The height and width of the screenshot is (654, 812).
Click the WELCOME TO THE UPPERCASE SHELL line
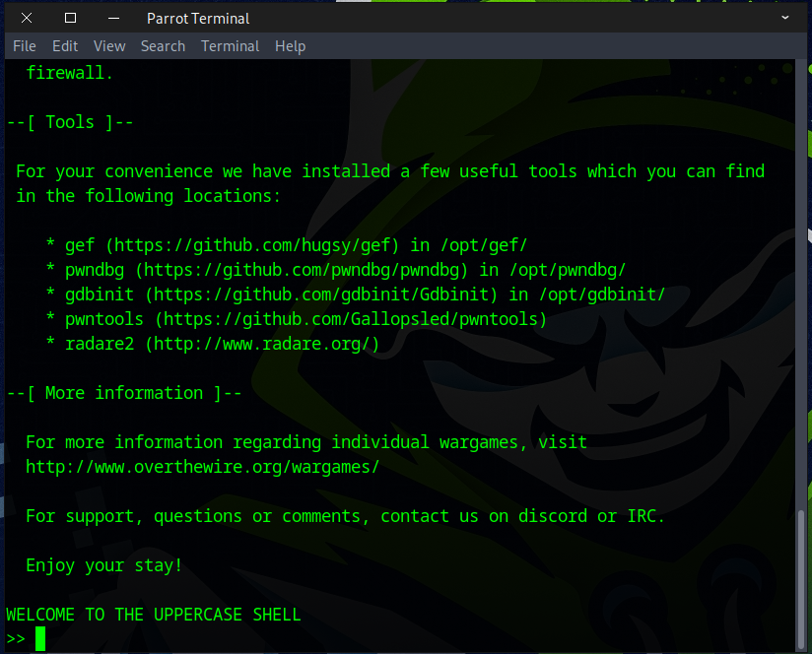(154, 615)
